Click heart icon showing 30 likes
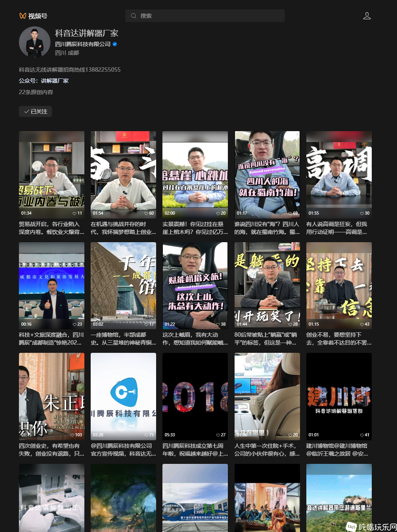Viewport: 397px width, 532px height. (362, 213)
